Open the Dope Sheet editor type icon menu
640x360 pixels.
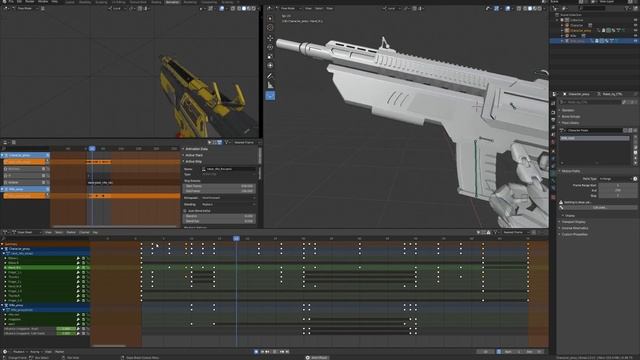click(6, 232)
